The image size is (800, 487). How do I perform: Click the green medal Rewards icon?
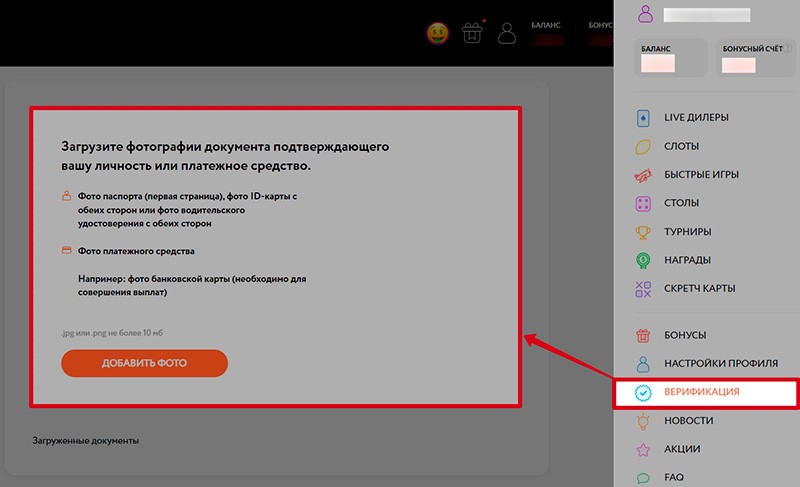point(643,261)
